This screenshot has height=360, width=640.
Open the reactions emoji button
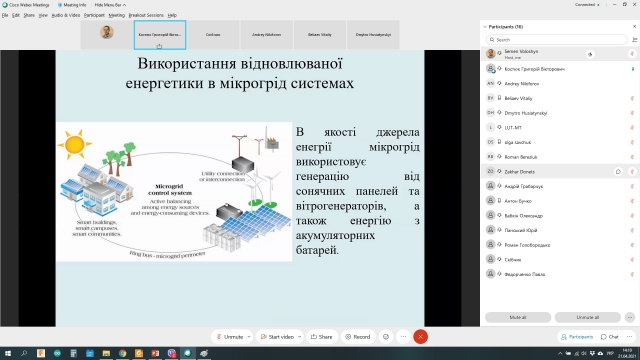point(386,337)
